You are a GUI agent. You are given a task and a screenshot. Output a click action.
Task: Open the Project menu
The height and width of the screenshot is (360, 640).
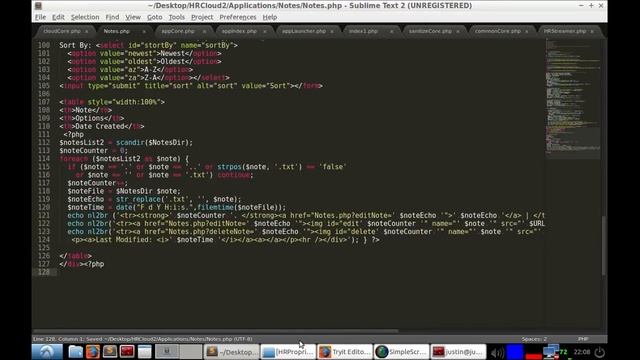click(202, 17)
